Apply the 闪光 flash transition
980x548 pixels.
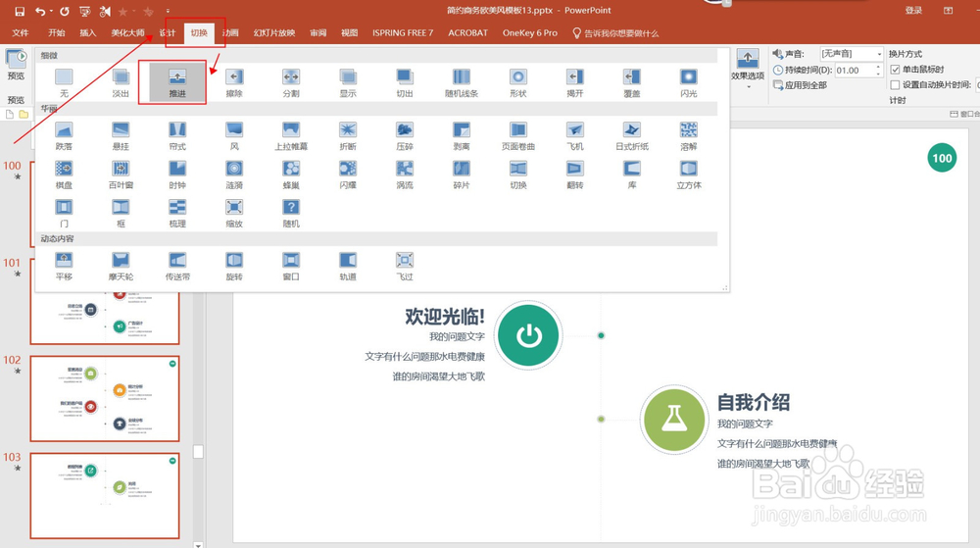point(689,82)
